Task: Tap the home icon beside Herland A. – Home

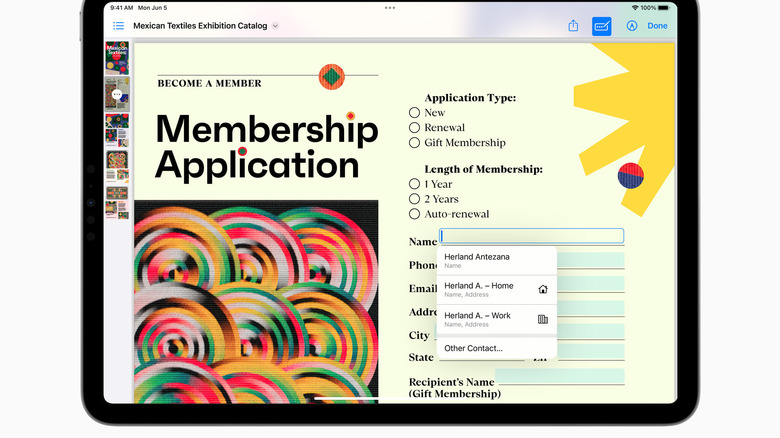Action: 543,290
